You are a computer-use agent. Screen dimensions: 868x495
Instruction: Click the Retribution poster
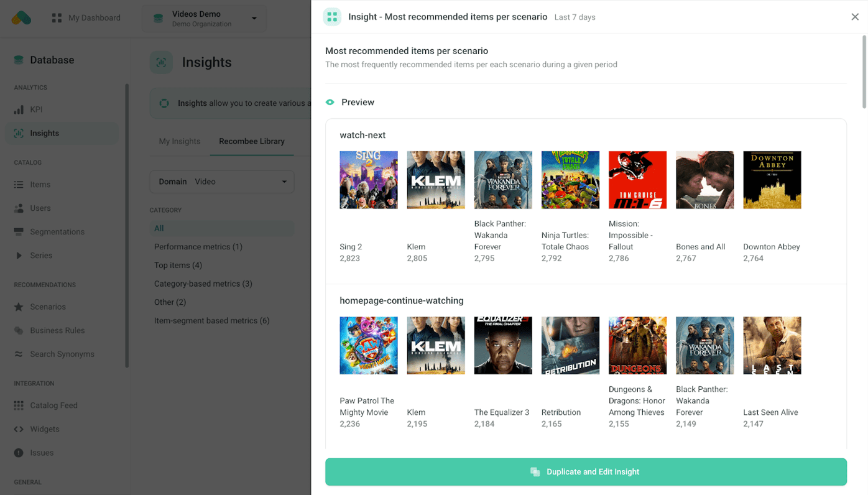pos(570,346)
